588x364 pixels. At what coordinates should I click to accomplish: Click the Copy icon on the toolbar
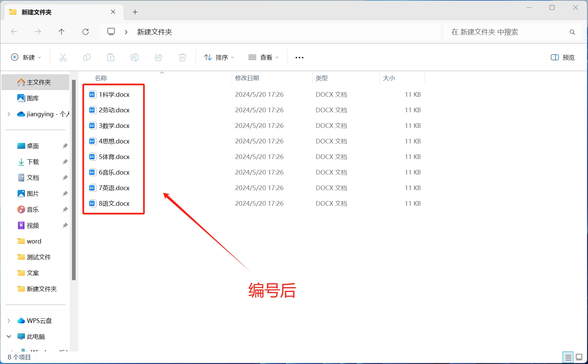click(x=87, y=57)
